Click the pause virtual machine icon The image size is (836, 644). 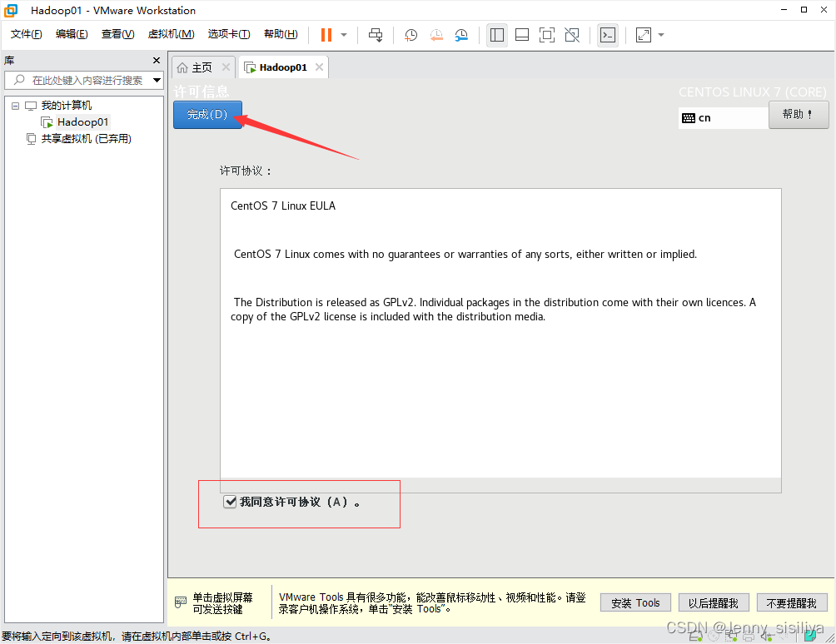[326, 35]
